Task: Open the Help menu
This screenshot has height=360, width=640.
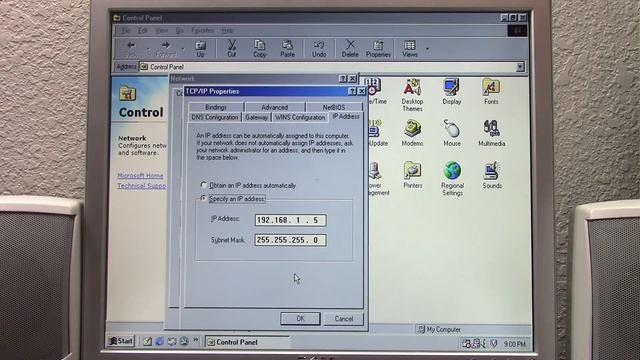Action: coord(228,31)
